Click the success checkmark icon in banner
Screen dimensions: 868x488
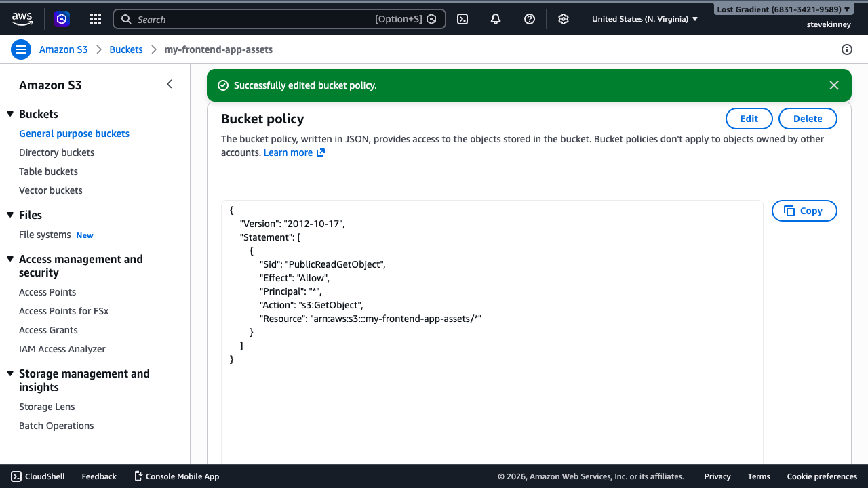[222, 85]
